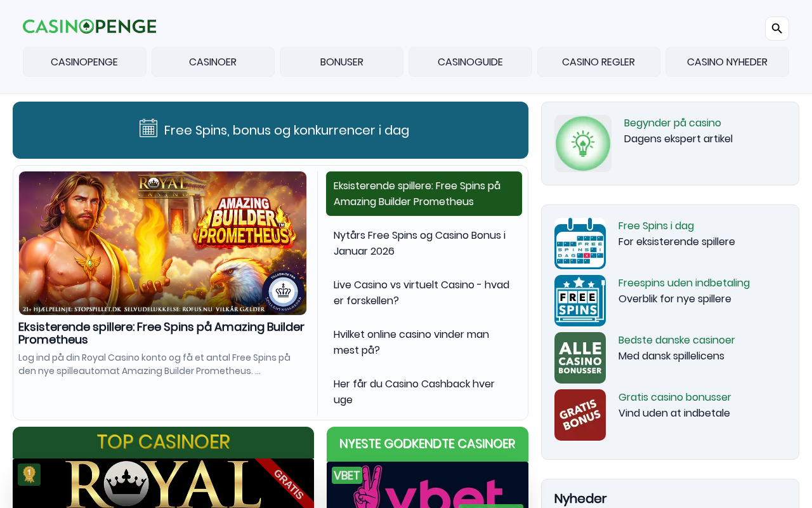The width and height of the screenshot is (812, 508).
Task: Click the NYESTE GODKENDTE CASINOER header
Action: [428, 444]
